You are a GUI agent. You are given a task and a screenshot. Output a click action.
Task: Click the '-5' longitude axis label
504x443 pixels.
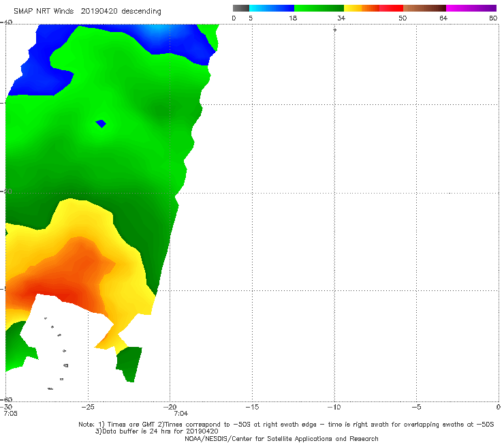416,407
